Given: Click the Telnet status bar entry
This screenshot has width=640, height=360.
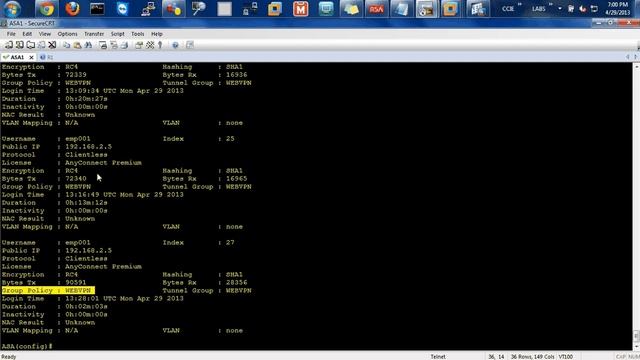Looking at the screenshot, I should (438, 356).
